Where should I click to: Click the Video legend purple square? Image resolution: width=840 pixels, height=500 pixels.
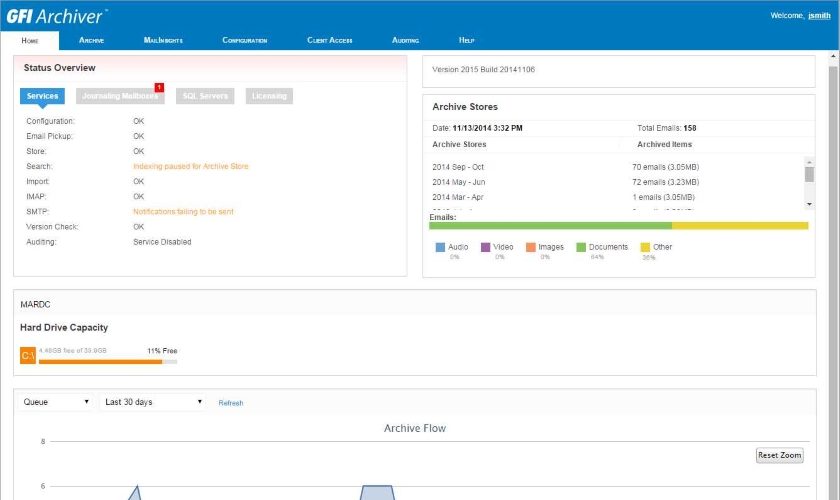(485, 247)
